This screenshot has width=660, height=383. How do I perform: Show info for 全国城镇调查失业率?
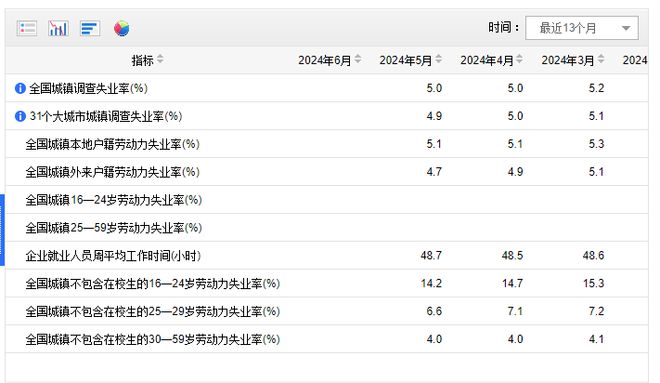pyautogui.click(x=20, y=88)
